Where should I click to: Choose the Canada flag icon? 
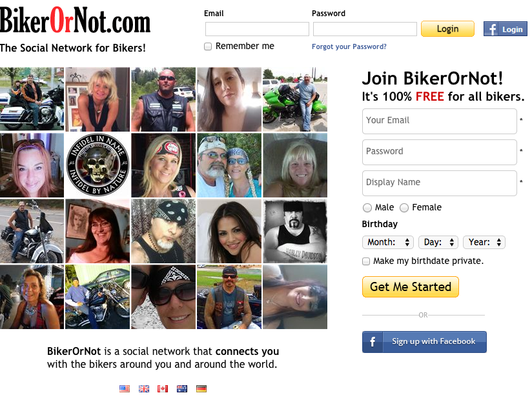pos(163,388)
